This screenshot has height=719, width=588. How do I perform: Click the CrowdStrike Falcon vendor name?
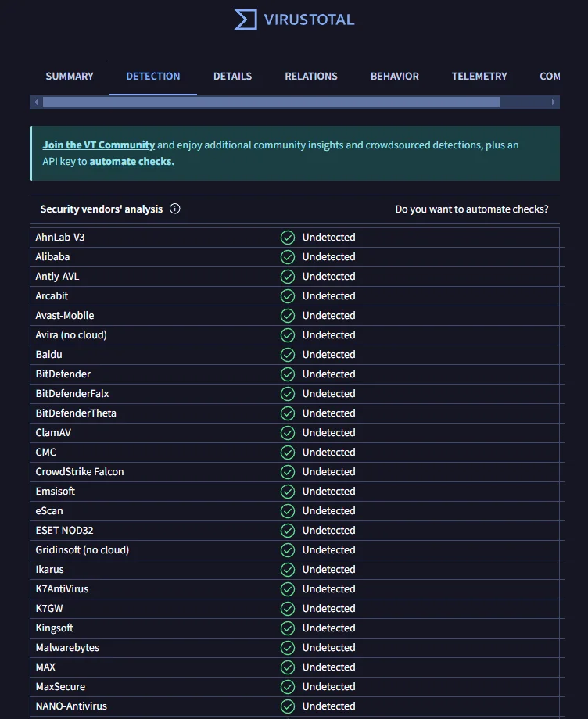80,472
